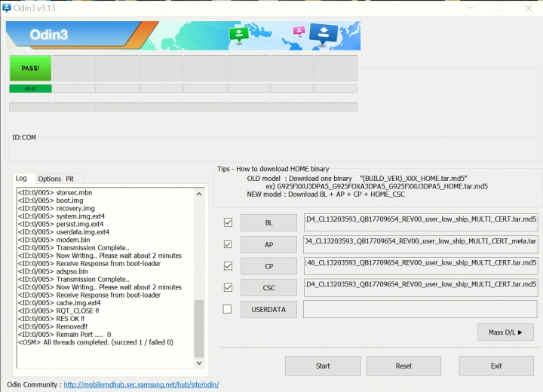
Task: Close the Odin3 window
Action: tap(529, 8)
